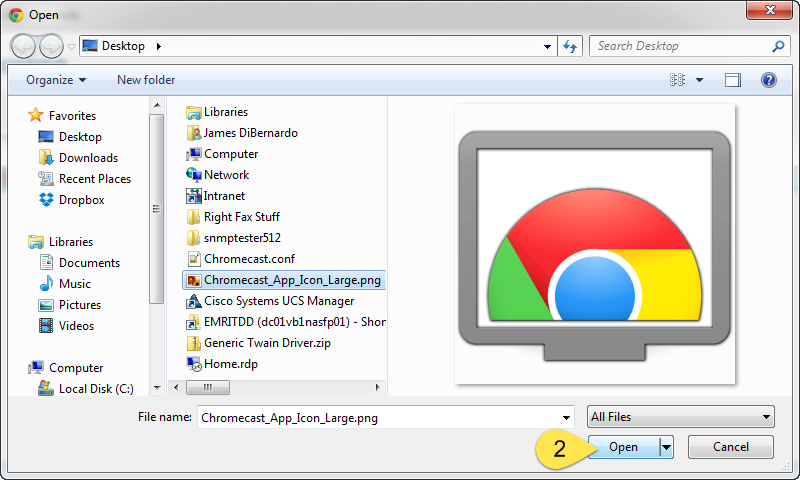Click file list horizontal scroll left arrow
The height and width of the screenshot is (480, 800).
(x=176, y=388)
